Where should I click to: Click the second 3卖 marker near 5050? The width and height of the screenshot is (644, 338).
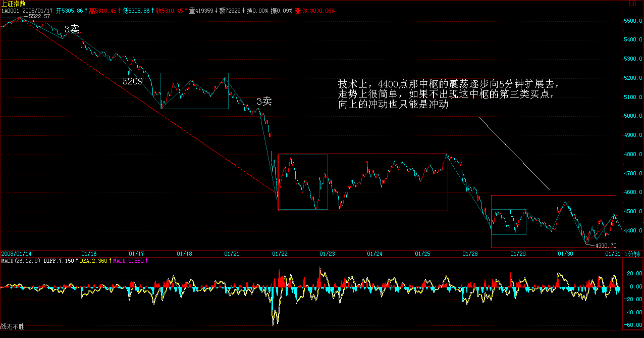pos(264,102)
